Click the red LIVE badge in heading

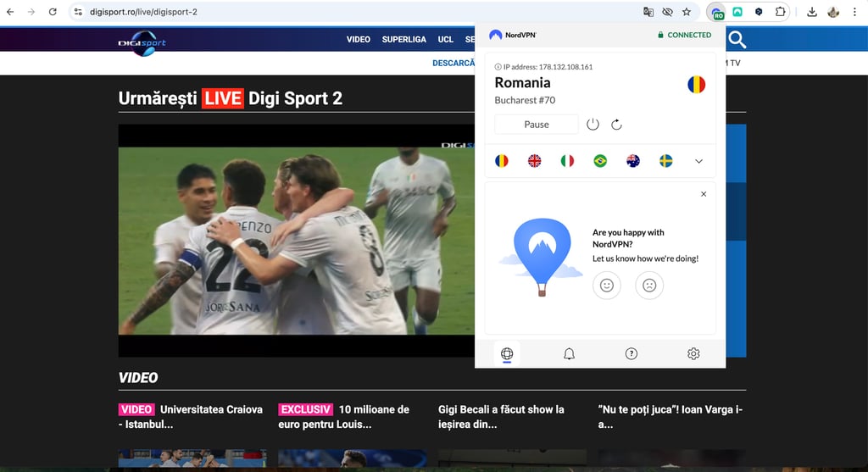(x=223, y=98)
